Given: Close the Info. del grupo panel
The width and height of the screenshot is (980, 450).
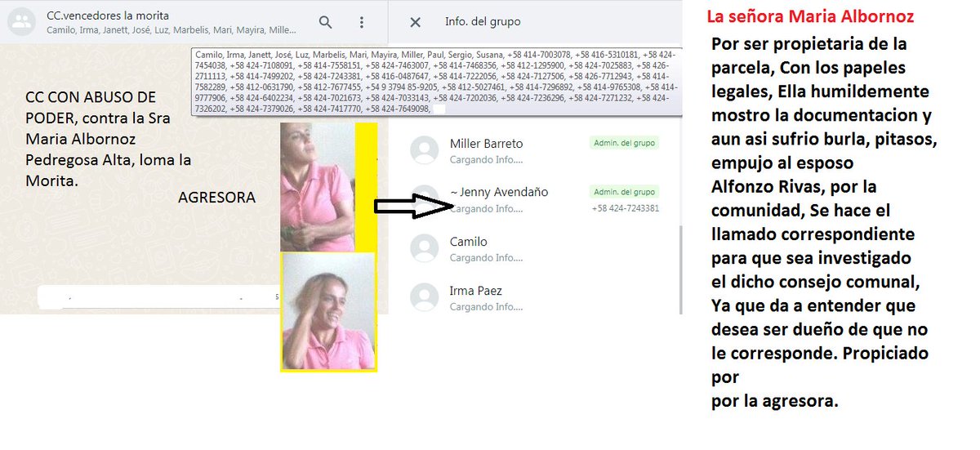Looking at the screenshot, I should click(x=415, y=22).
